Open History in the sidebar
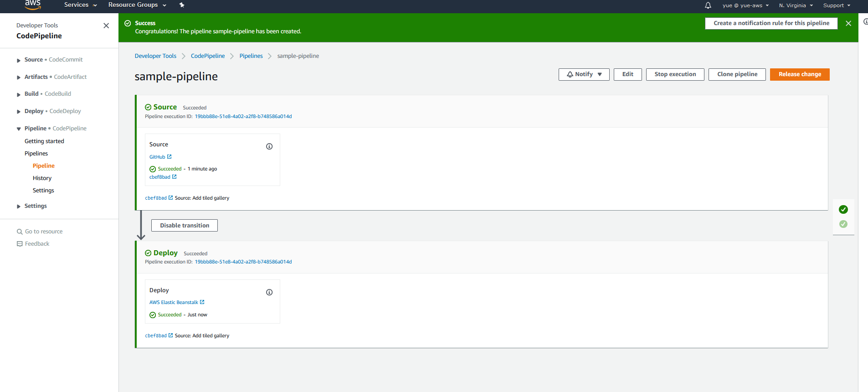This screenshot has height=392, width=868. point(42,178)
